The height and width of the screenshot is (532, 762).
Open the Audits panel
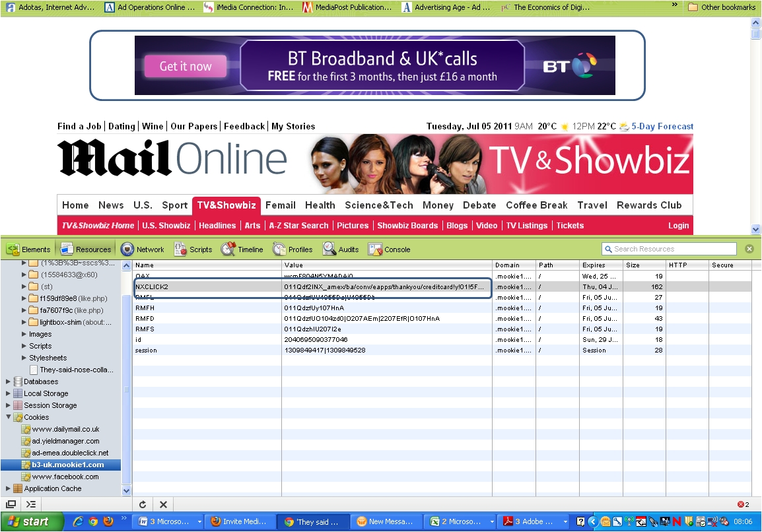coord(341,249)
